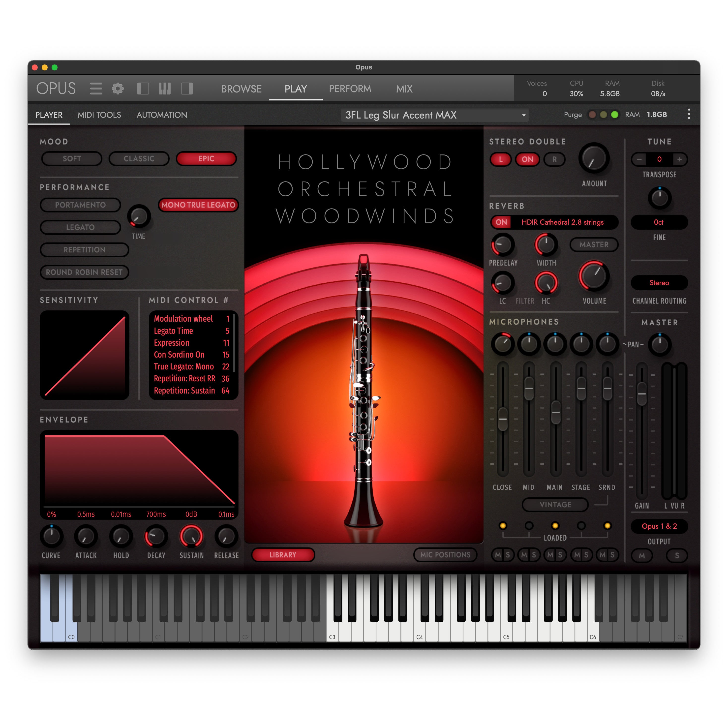Switch to the Browse tab

point(241,89)
